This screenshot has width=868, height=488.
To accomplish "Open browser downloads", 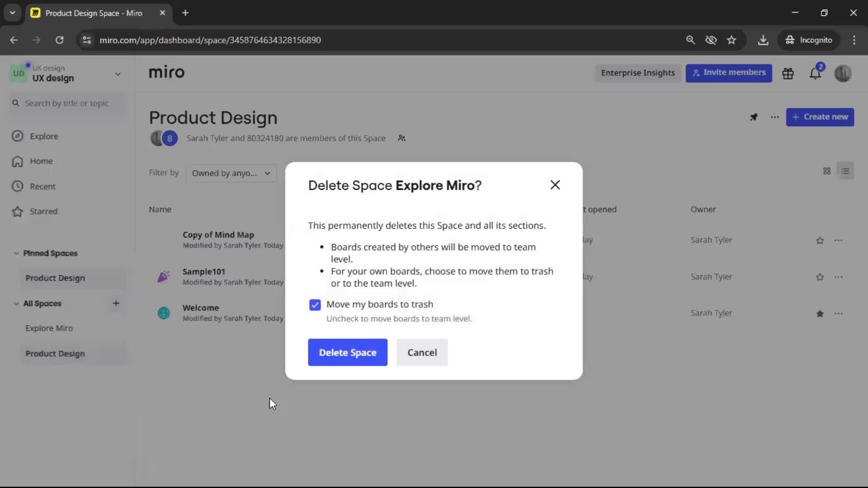I will pos(763,40).
